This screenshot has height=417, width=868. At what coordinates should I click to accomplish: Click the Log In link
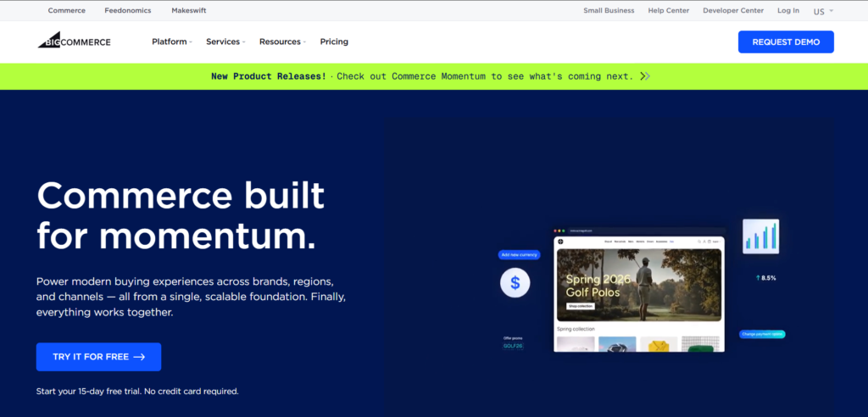[x=788, y=10]
